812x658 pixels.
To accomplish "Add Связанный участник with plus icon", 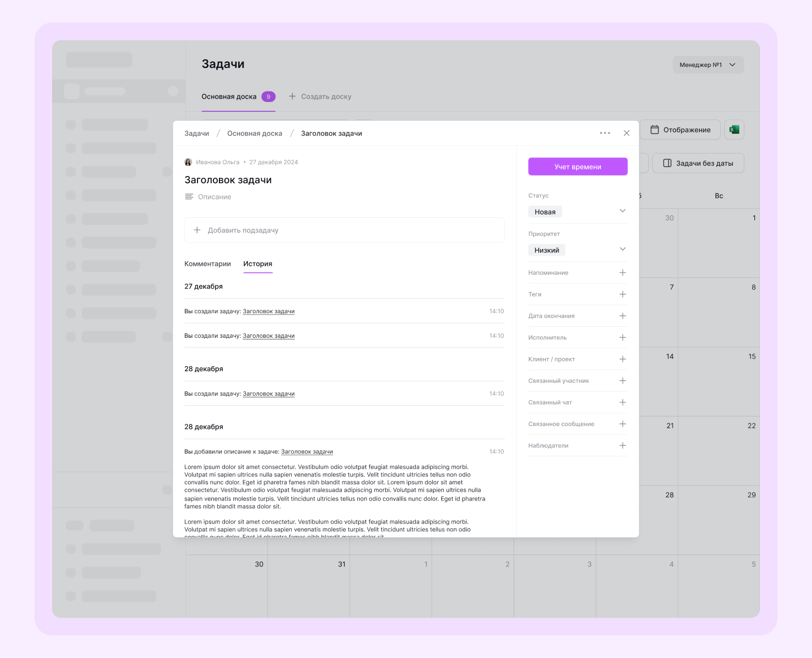I will click(623, 381).
